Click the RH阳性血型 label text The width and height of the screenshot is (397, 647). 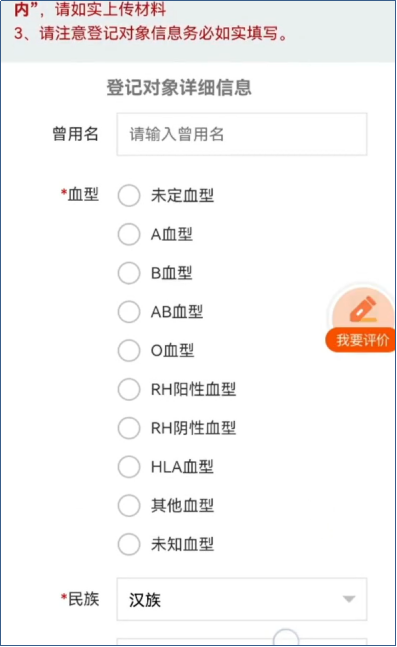tap(193, 390)
